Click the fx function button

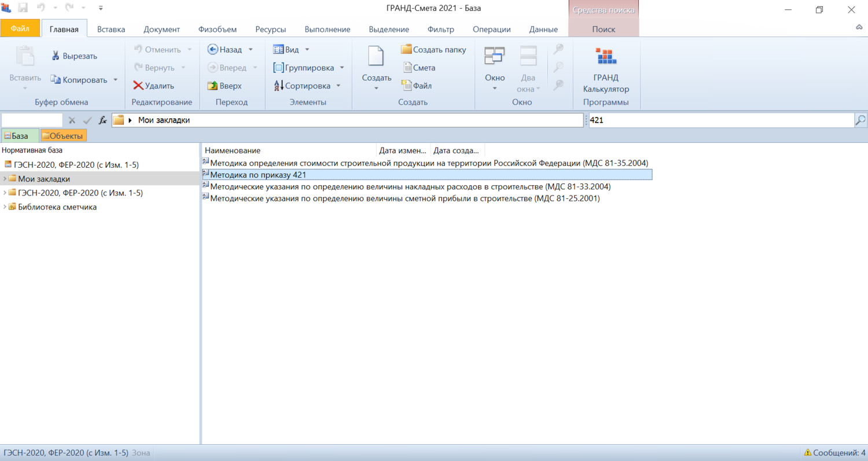click(x=102, y=120)
